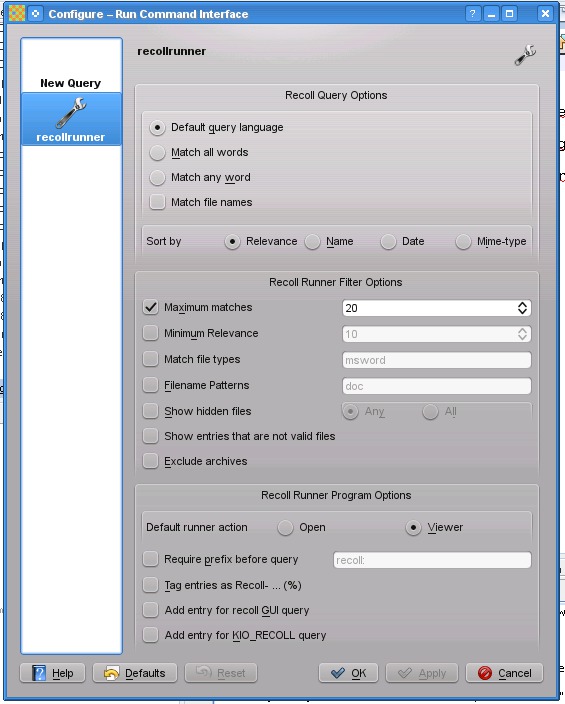Enable Filename Patterns checkbox
The height and width of the screenshot is (704, 565).
(x=150, y=385)
